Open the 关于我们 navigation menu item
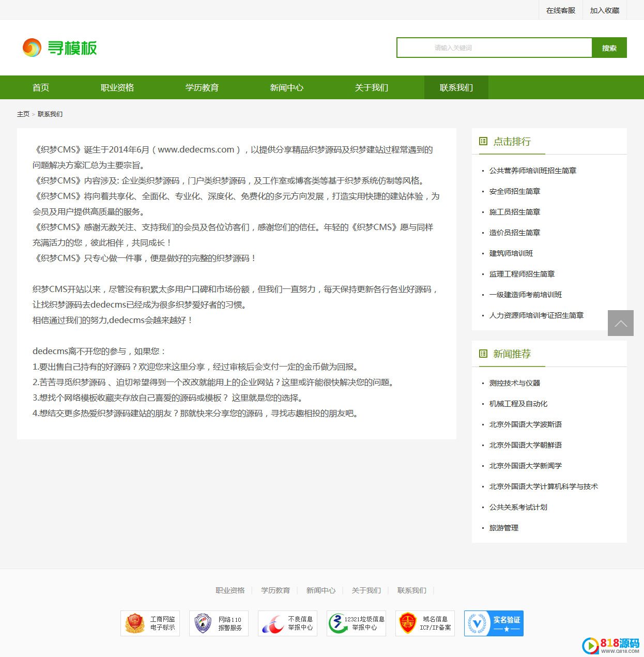This screenshot has height=657, width=644. [372, 87]
